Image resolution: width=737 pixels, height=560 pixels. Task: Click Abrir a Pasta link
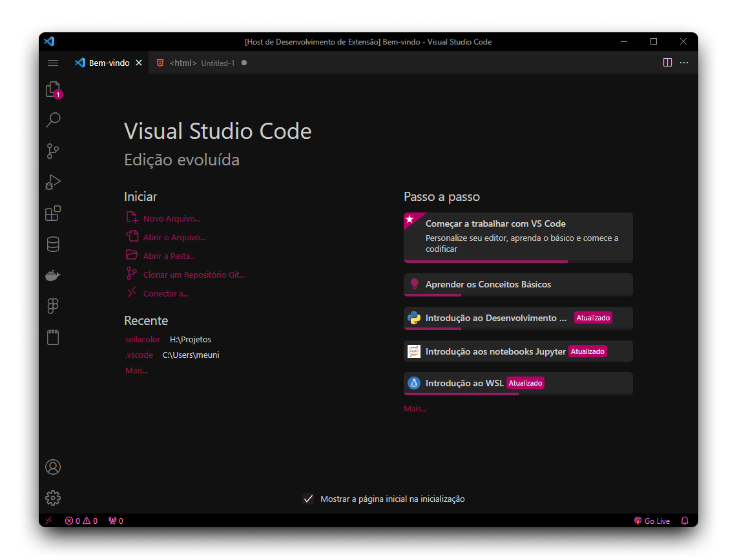pos(169,256)
